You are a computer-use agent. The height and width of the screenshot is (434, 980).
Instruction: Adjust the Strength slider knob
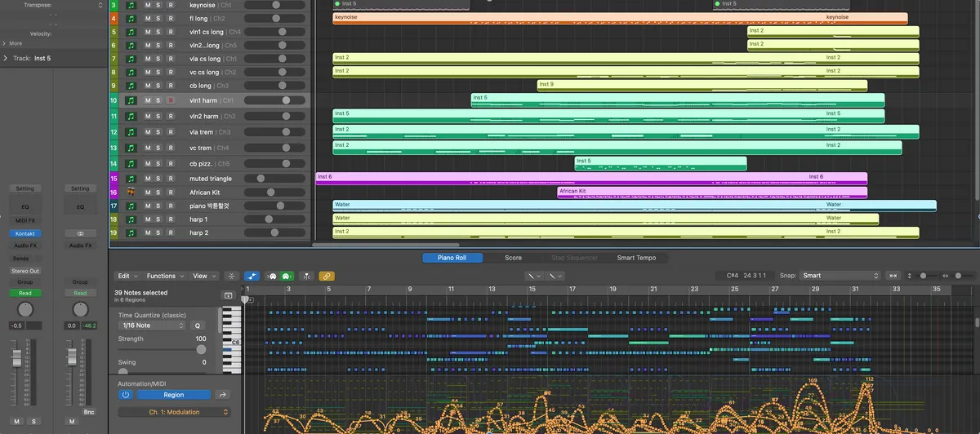(201, 349)
